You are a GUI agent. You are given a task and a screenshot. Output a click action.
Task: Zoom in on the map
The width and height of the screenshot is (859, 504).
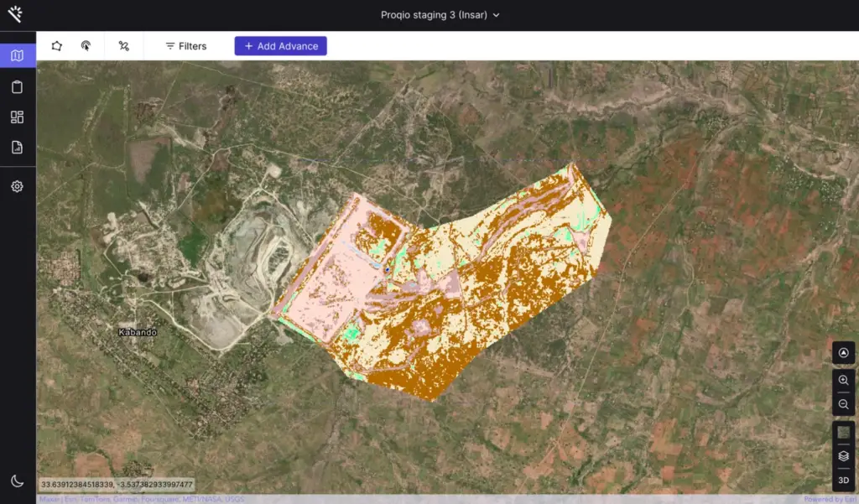843,381
